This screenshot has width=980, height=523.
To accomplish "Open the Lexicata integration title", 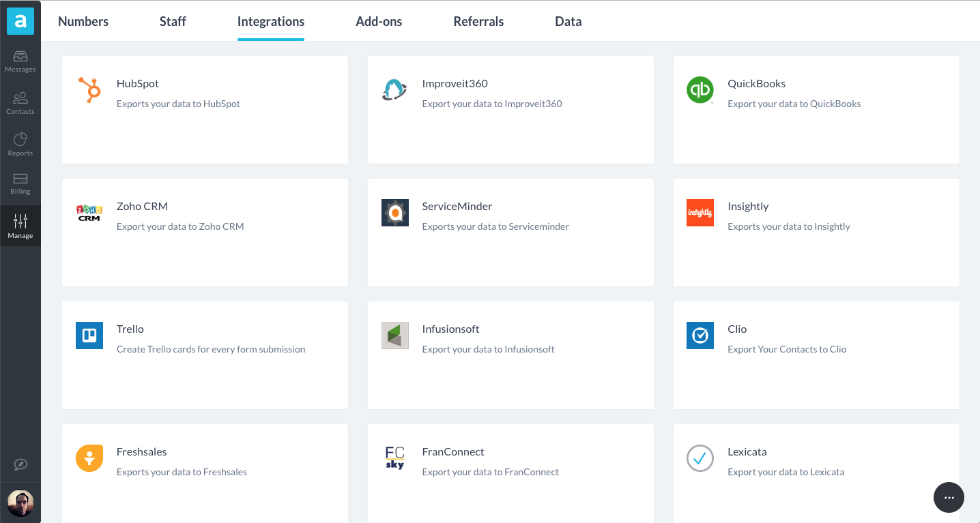I will click(x=747, y=451).
